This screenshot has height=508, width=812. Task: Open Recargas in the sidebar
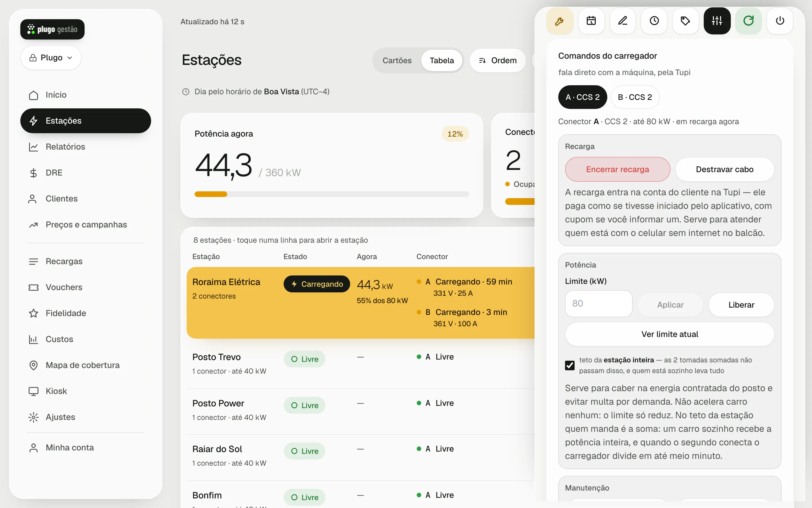click(x=85, y=261)
